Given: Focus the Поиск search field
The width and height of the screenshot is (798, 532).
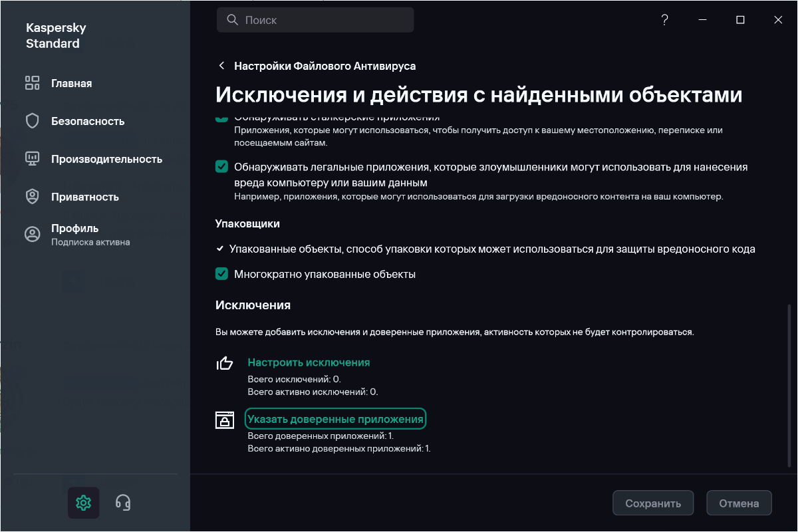Looking at the screenshot, I should pos(315,20).
